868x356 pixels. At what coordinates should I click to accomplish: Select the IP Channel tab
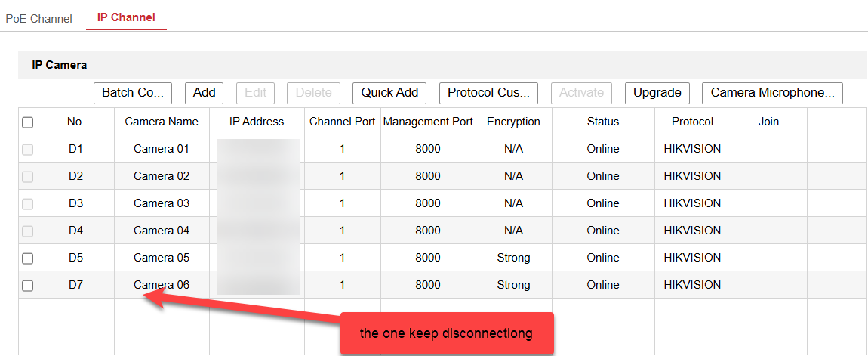tap(126, 17)
